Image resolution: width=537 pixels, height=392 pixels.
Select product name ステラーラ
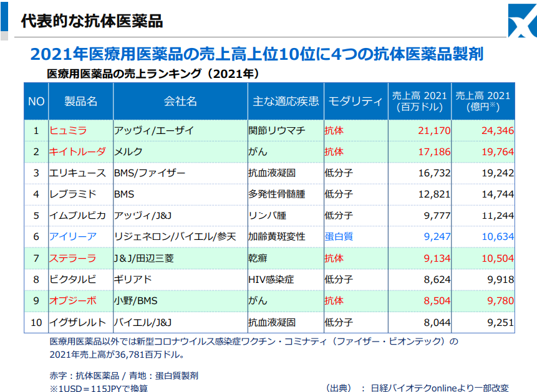[x=73, y=258]
